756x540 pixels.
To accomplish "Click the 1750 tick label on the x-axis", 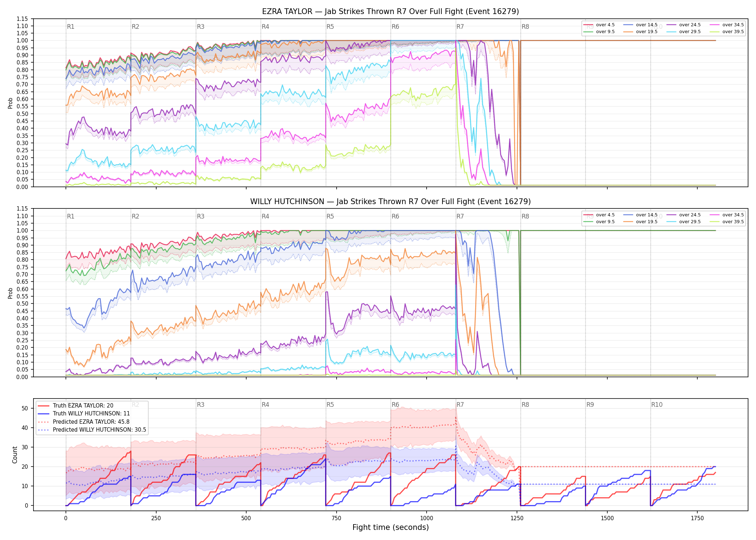I will click(697, 518).
